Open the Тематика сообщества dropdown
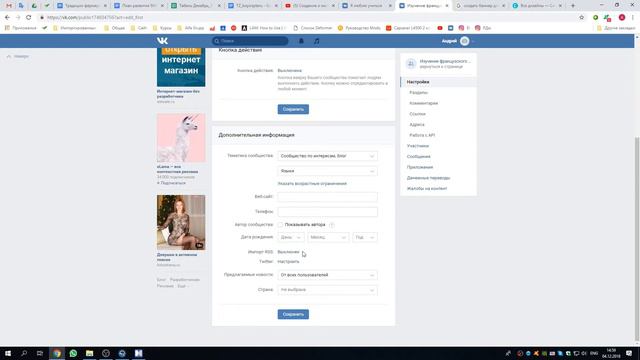The height and width of the screenshot is (360, 640). click(327, 156)
